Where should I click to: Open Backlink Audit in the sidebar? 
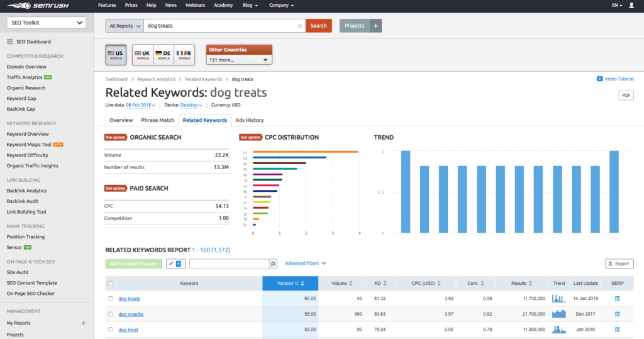(23, 201)
